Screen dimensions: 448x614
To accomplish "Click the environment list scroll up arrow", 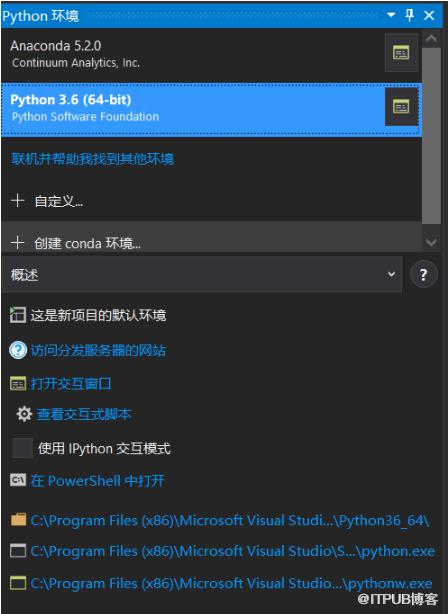I will (431, 39).
